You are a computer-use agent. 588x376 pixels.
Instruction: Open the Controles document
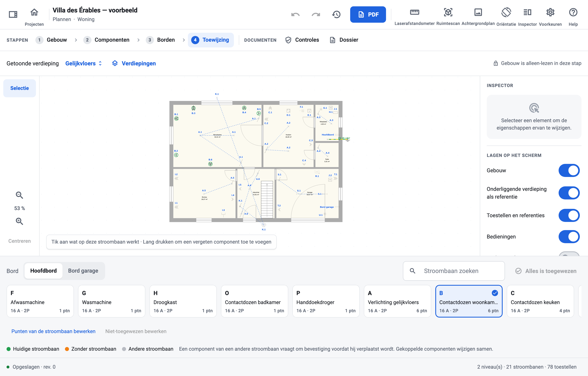point(302,40)
